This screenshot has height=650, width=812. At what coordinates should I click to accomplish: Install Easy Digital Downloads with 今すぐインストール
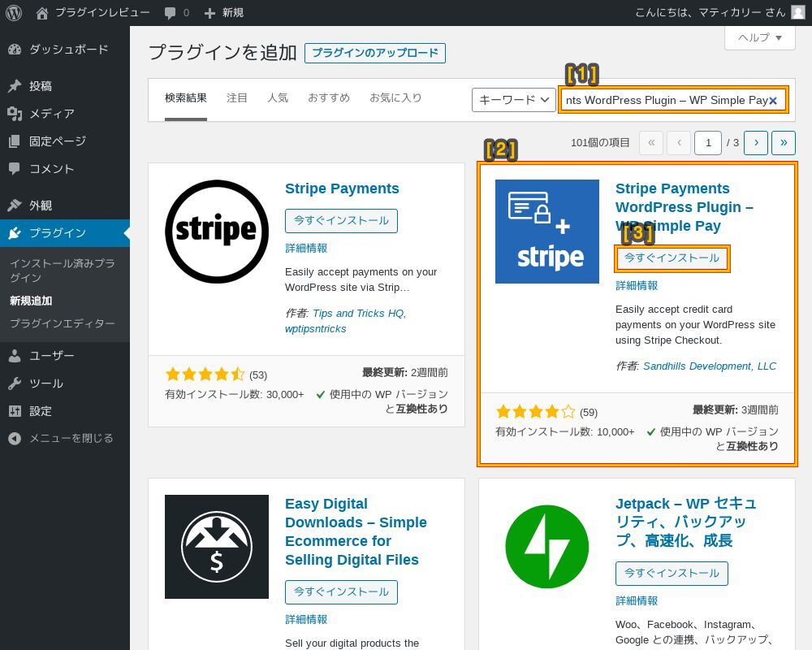(341, 592)
